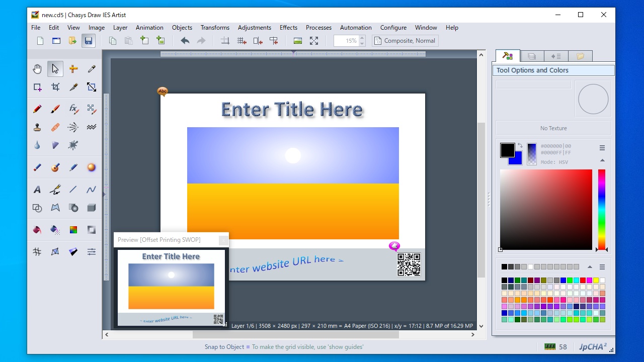The width and height of the screenshot is (644, 362).
Task: Open the Adjustments menu
Action: click(255, 28)
